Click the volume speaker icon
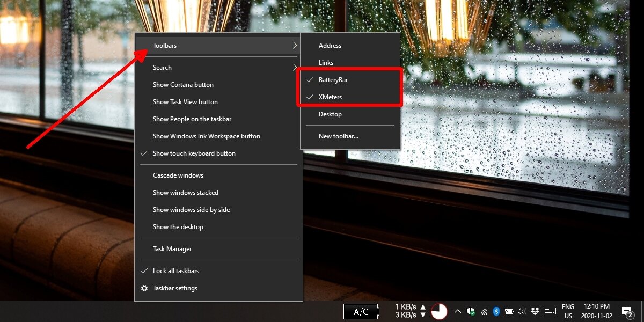 (521, 311)
